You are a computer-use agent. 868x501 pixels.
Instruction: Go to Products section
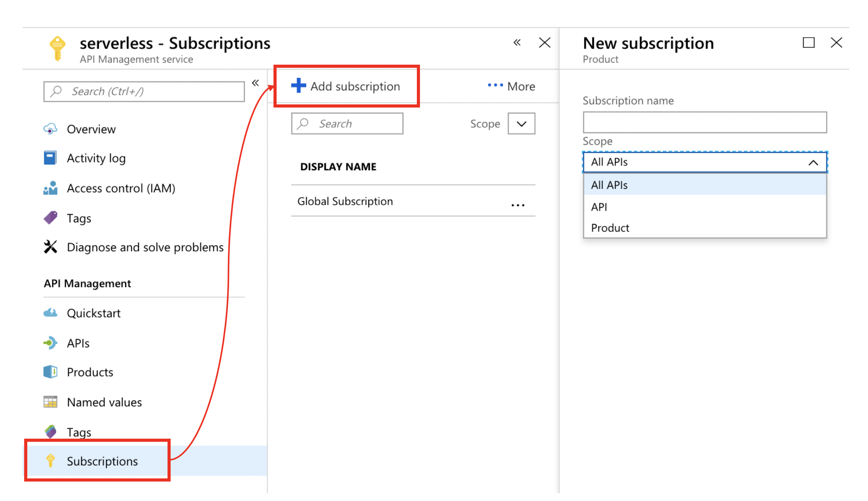coord(90,372)
